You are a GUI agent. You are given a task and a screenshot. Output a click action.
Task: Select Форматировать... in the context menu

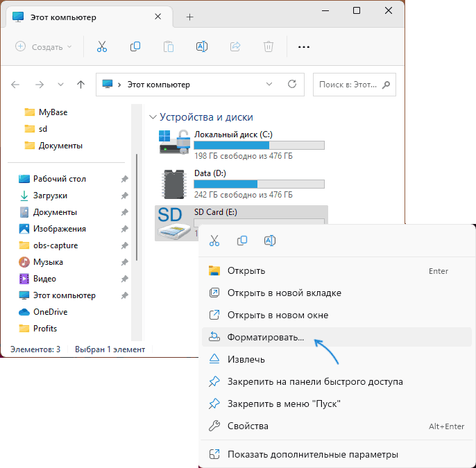coord(337,337)
